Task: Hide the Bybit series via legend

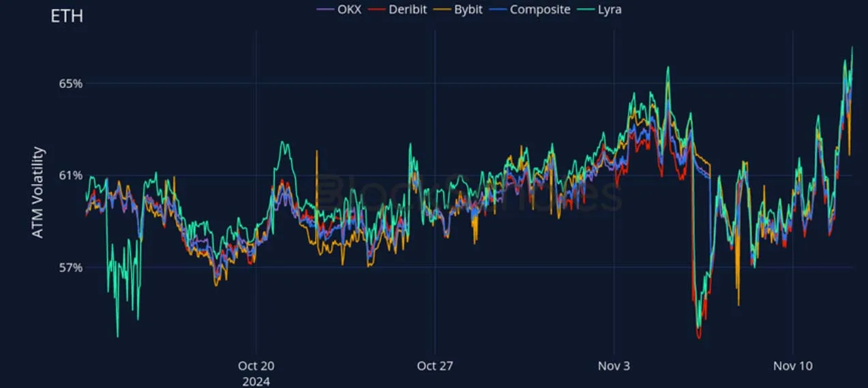Action: 459,10
